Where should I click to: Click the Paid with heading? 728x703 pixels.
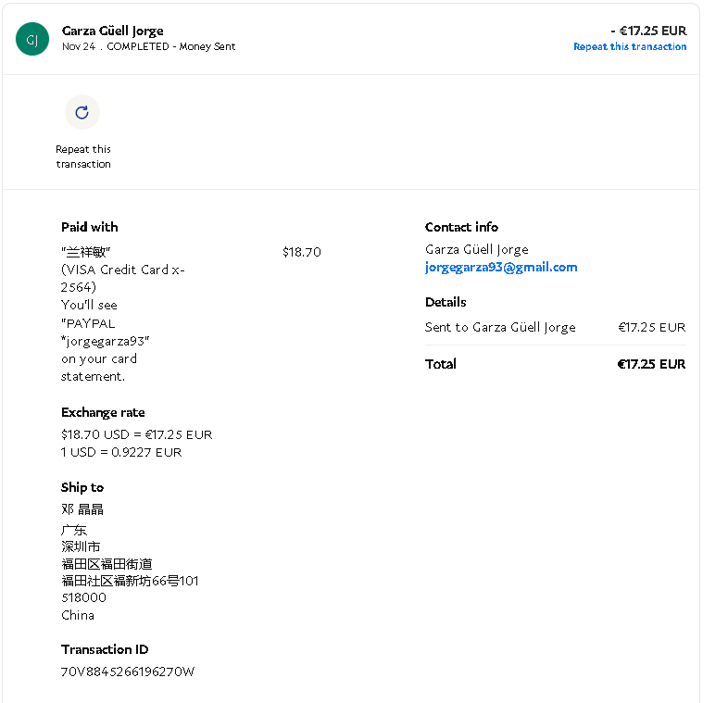coord(90,227)
